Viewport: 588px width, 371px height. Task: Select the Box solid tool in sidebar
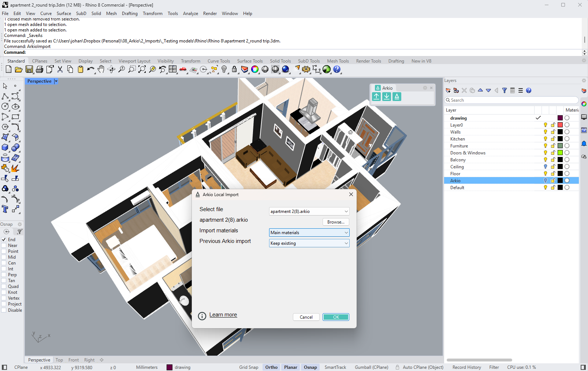click(5, 147)
